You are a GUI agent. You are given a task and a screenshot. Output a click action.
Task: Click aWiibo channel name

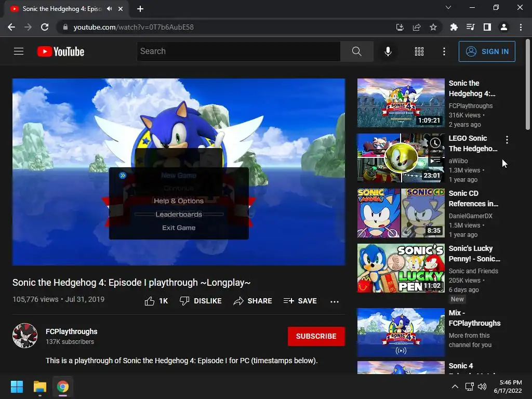point(458,161)
